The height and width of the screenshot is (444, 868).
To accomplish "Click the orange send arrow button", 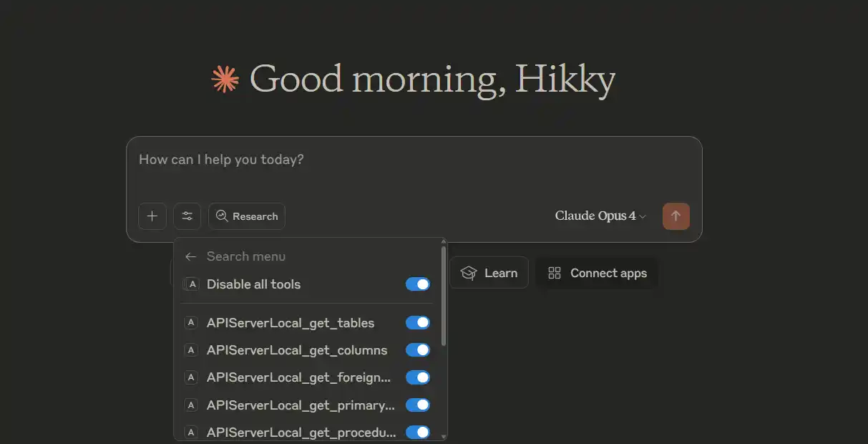I will [676, 216].
